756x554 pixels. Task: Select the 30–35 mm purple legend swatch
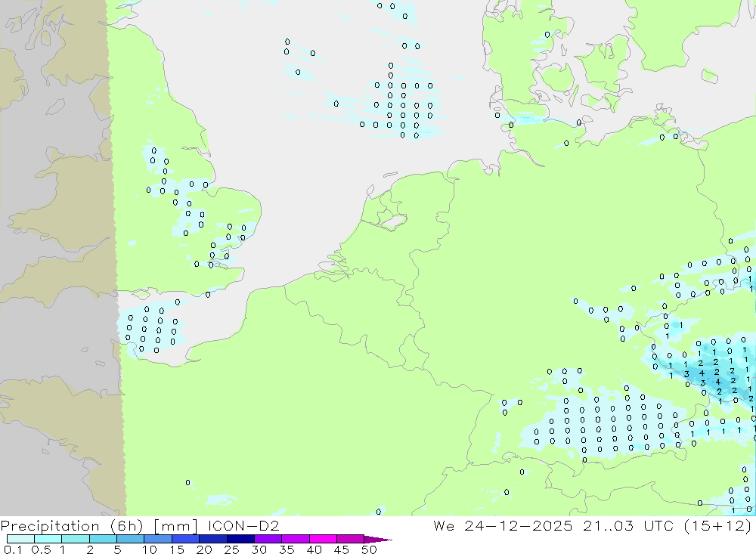tap(268, 539)
